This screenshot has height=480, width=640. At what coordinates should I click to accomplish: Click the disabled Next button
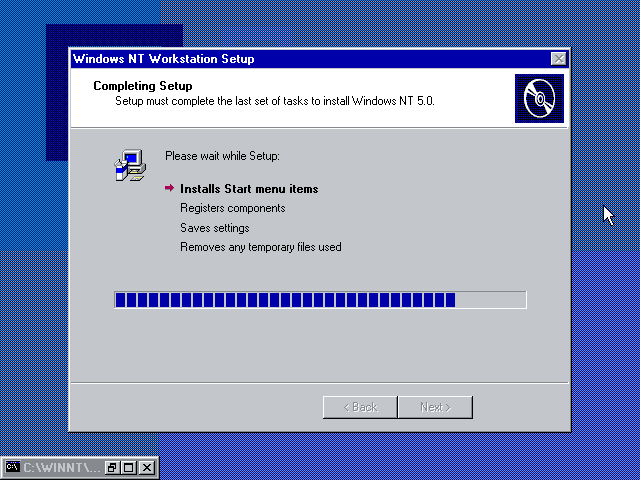click(436, 407)
